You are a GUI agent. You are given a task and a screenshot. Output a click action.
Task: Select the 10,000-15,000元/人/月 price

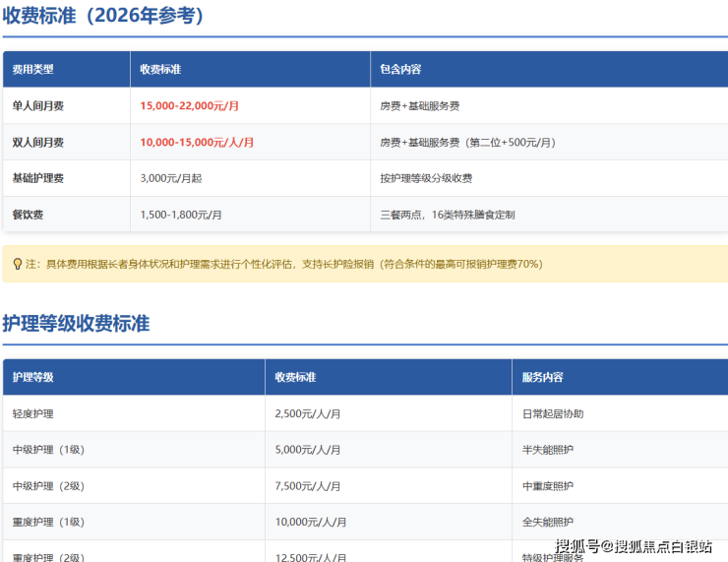(x=197, y=142)
